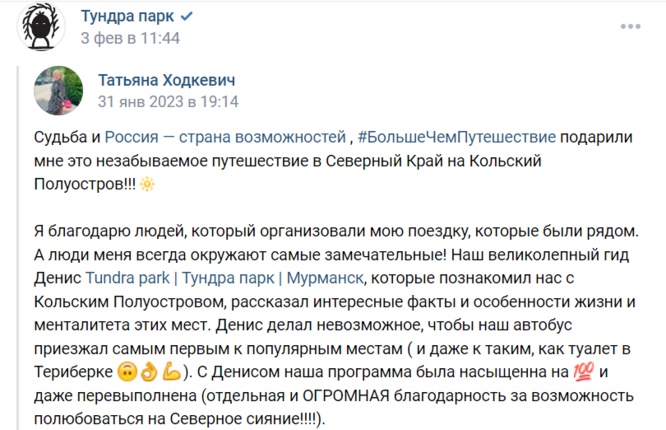
Task: Click the vertical repost quote bar
Action: coord(18,248)
